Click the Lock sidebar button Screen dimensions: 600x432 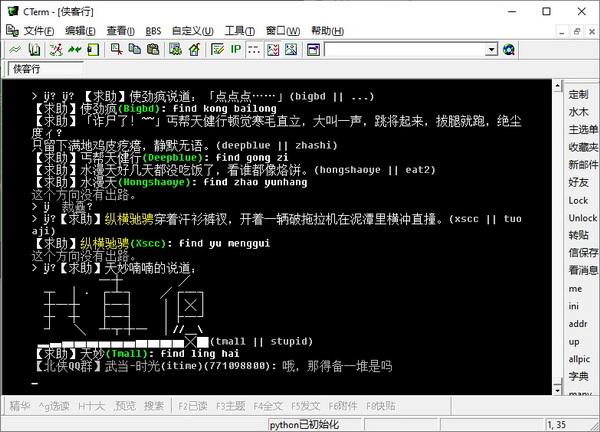click(x=578, y=201)
